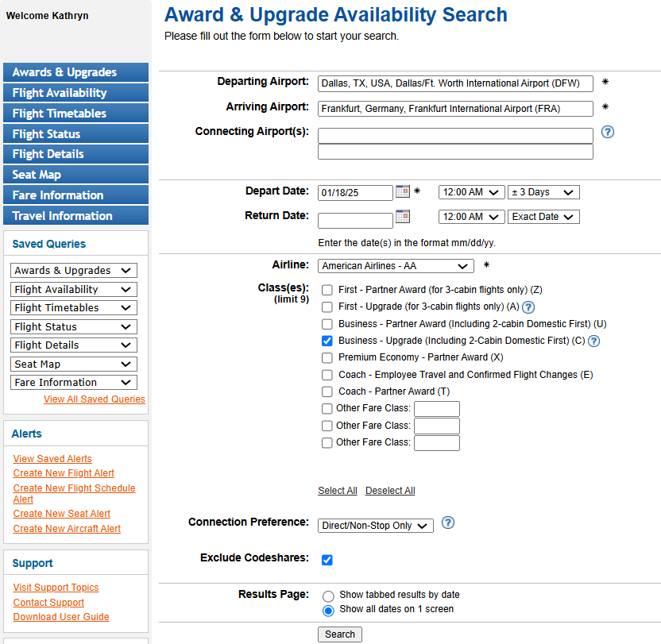
Task: Navigate to Flight Status in the sidebar
Action: coord(75,133)
